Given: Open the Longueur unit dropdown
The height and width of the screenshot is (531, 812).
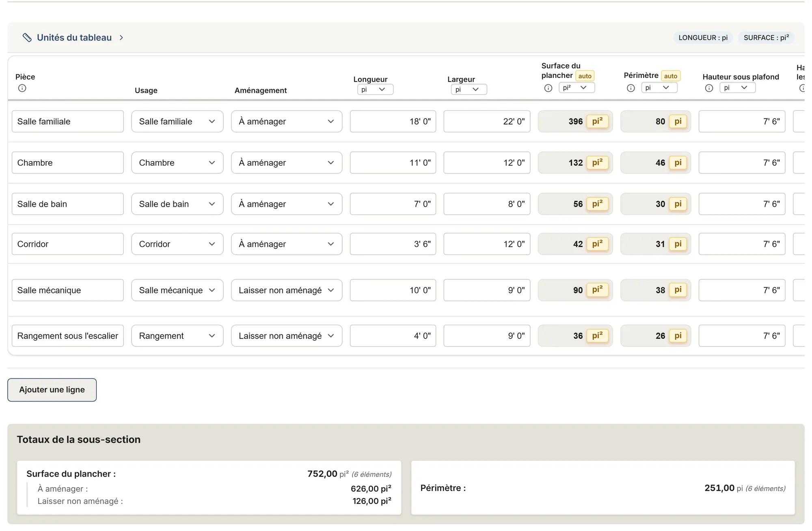Looking at the screenshot, I should [x=375, y=89].
